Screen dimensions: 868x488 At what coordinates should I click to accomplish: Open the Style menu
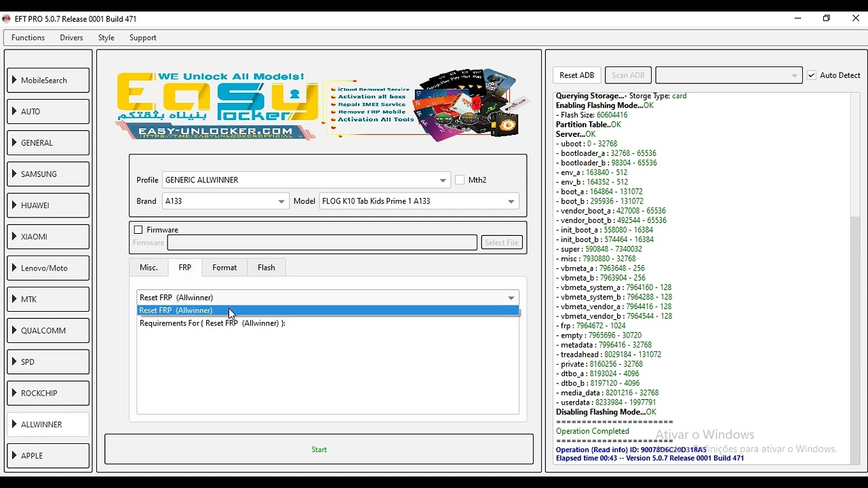pos(106,38)
